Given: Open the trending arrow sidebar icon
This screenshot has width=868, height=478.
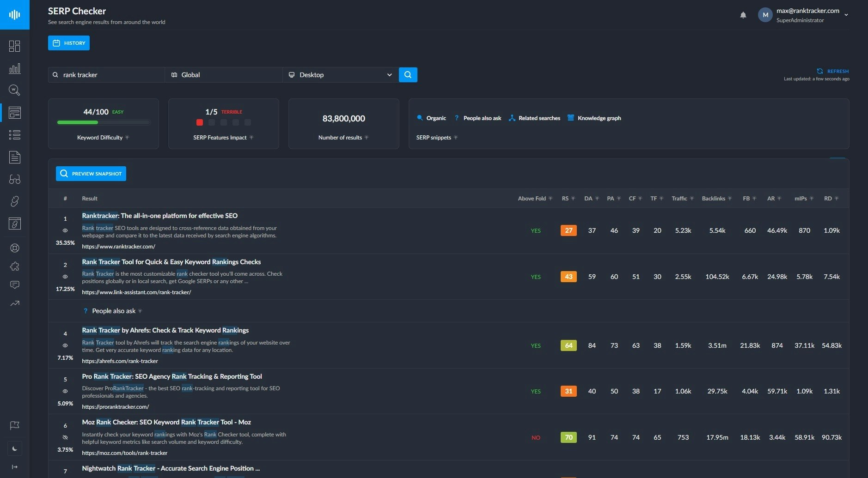Looking at the screenshot, I should [x=15, y=303].
